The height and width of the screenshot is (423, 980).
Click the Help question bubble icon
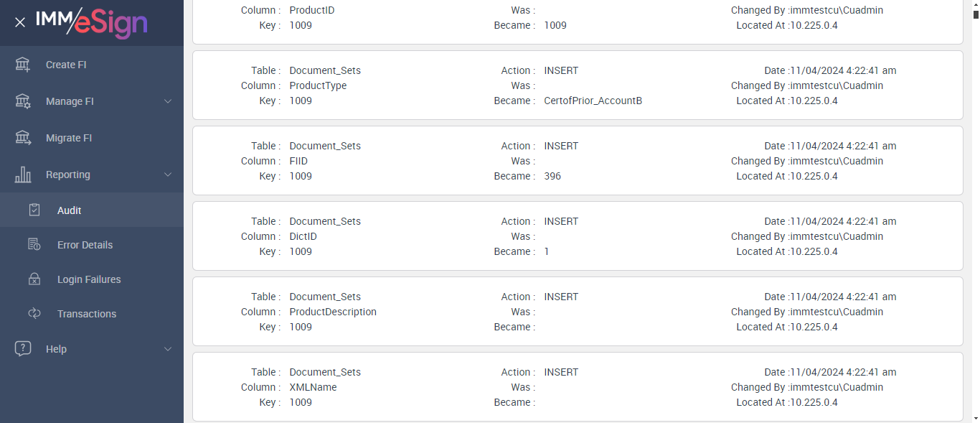pyautogui.click(x=23, y=349)
